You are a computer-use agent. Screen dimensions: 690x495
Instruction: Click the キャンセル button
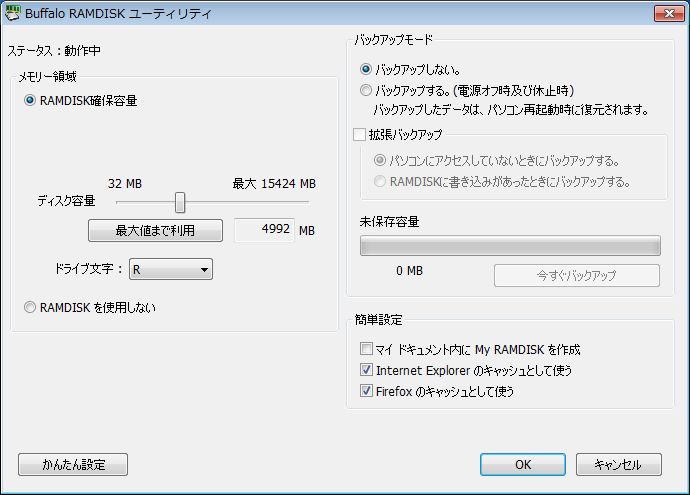pyautogui.click(x=619, y=465)
